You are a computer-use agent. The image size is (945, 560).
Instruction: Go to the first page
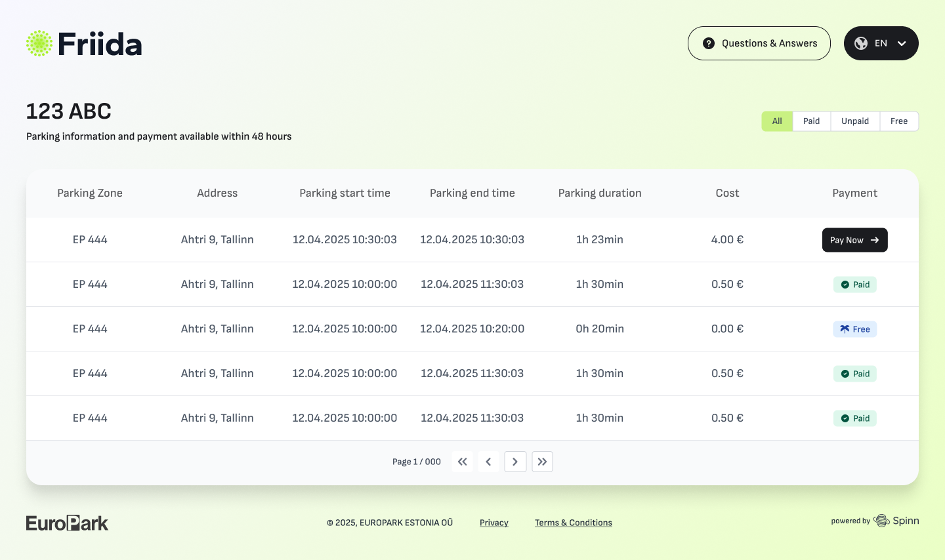462,462
